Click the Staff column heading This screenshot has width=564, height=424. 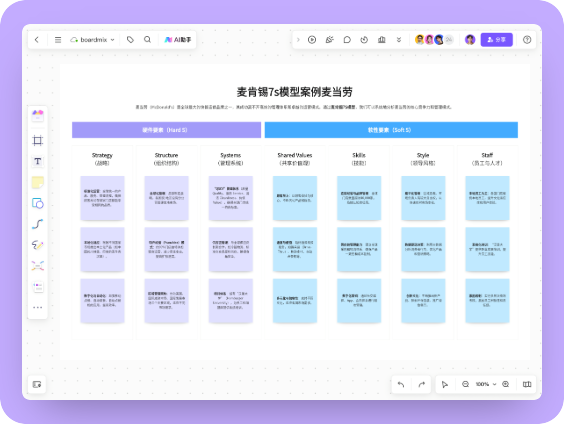(487, 159)
